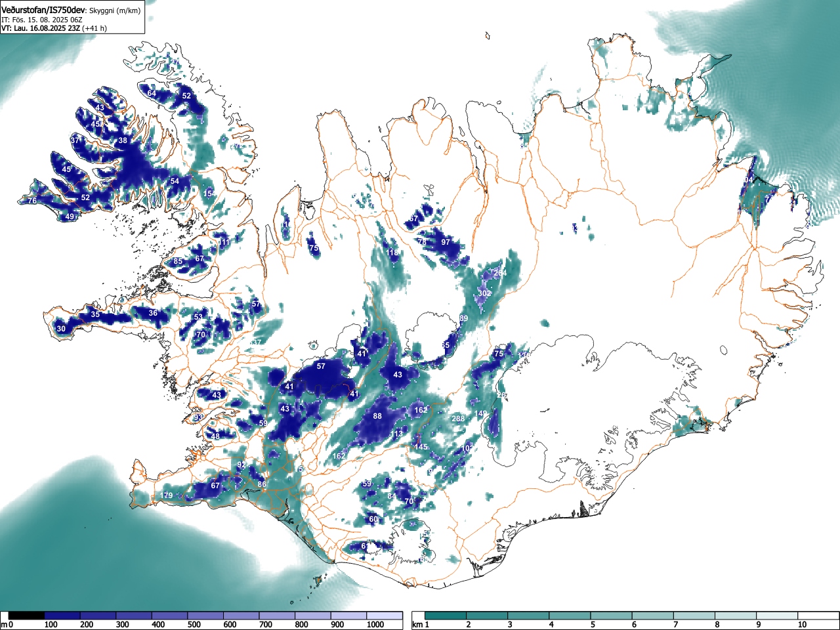
Task: Click the '100' tick label on metre scale
Action: (x=51, y=625)
